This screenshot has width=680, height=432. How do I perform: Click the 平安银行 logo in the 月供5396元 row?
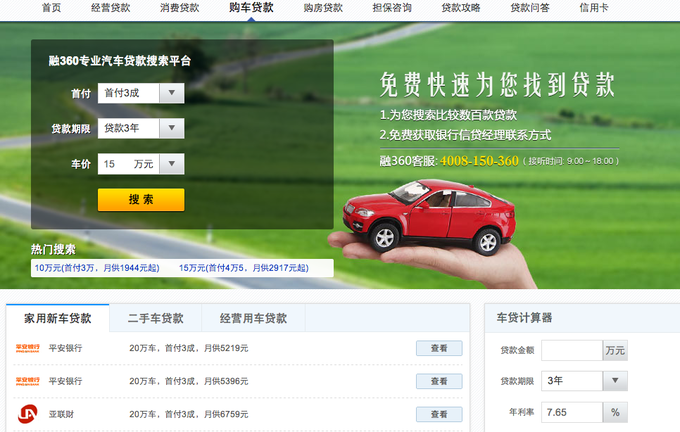click(x=28, y=381)
